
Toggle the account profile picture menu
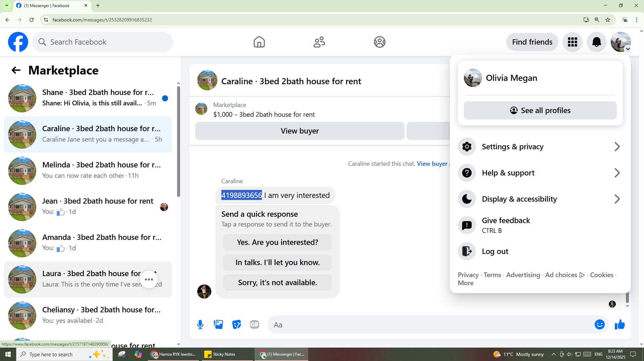(621, 42)
